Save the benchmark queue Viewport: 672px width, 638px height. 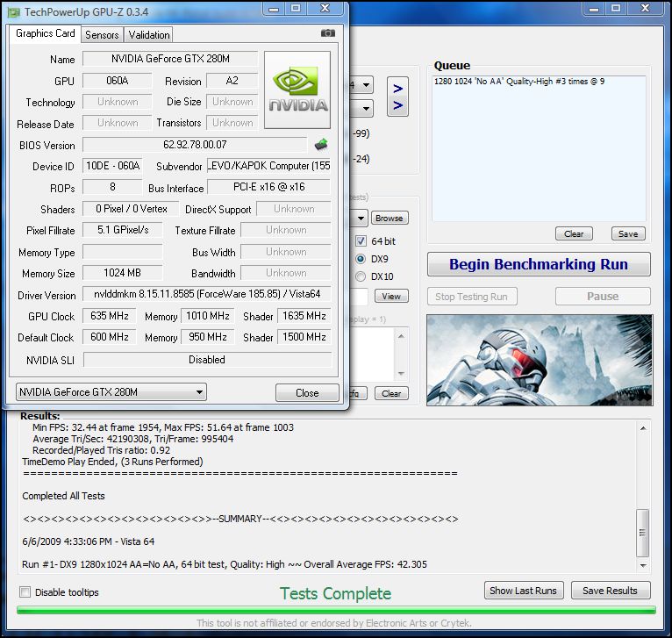628,233
